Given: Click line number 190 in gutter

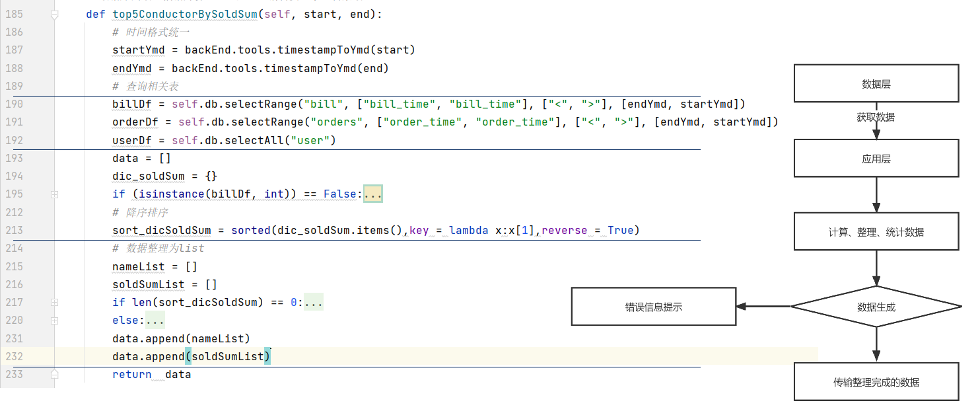Looking at the screenshot, I should [x=13, y=104].
